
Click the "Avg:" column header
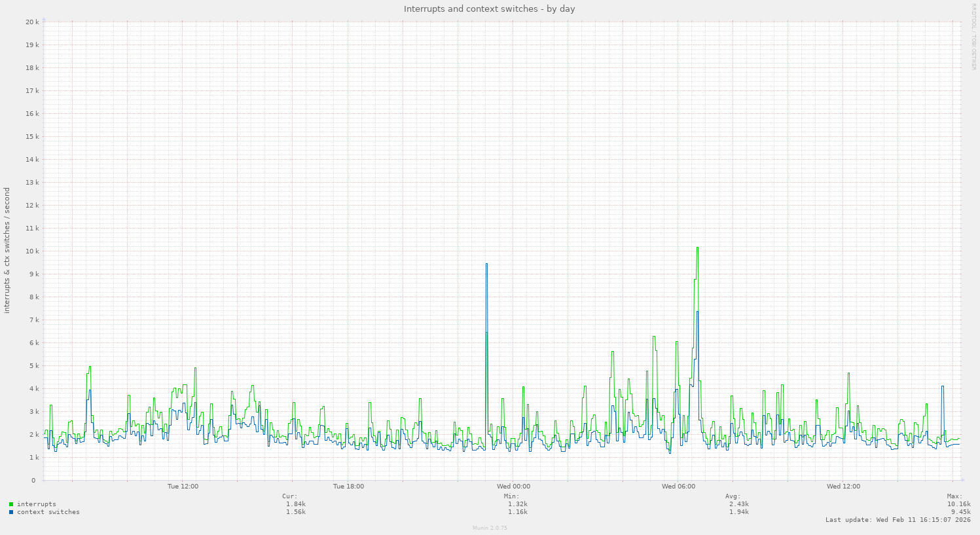pos(733,496)
